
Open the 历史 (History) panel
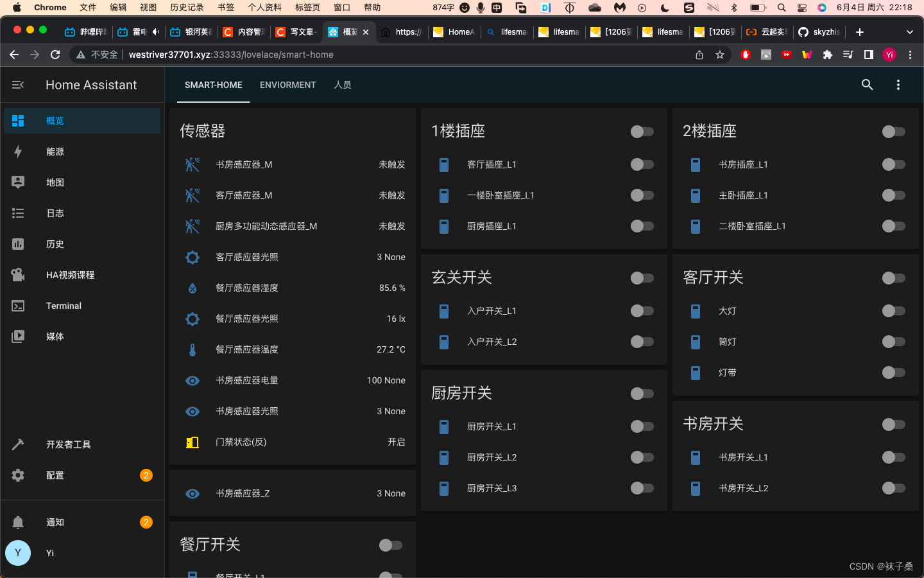[55, 244]
